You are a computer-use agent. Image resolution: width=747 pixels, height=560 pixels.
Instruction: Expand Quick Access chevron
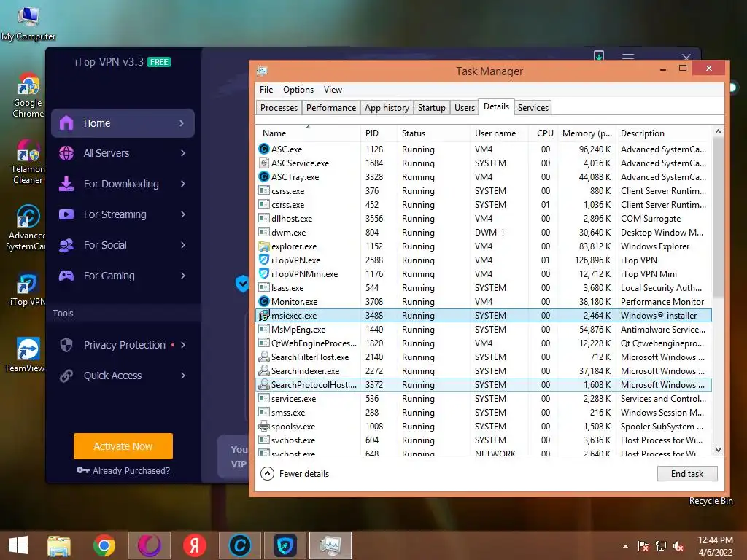[x=183, y=376]
